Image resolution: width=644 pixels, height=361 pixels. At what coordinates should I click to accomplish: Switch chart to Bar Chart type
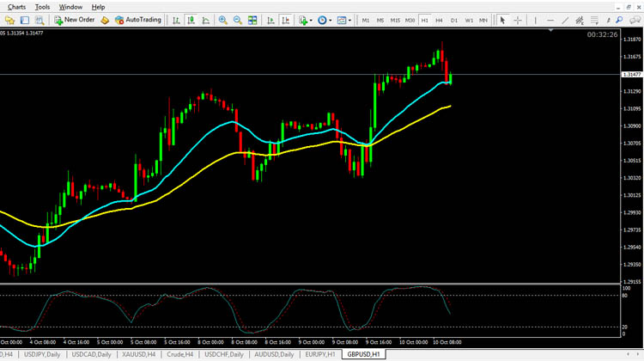[176, 20]
